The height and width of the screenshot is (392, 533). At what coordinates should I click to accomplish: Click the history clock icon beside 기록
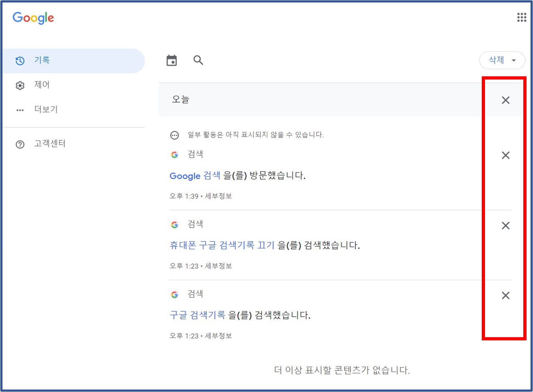[x=20, y=61]
